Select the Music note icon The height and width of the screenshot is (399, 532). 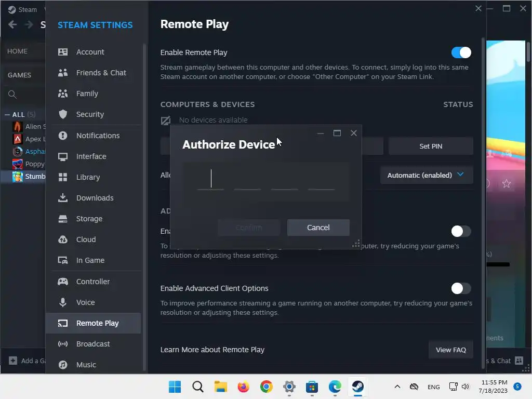coord(63,365)
